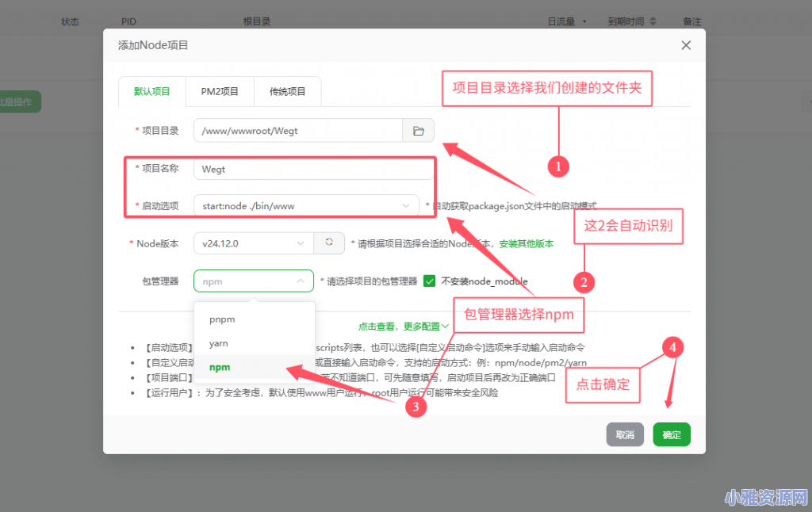
Task: Sort the table by 到期时间
Action: click(631, 21)
